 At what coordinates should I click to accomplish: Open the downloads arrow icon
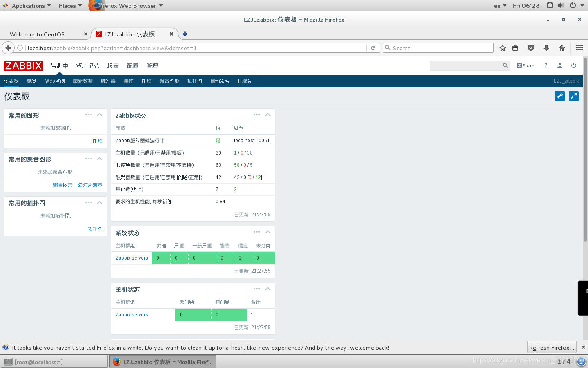pyautogui.click(x=546, y=48)
